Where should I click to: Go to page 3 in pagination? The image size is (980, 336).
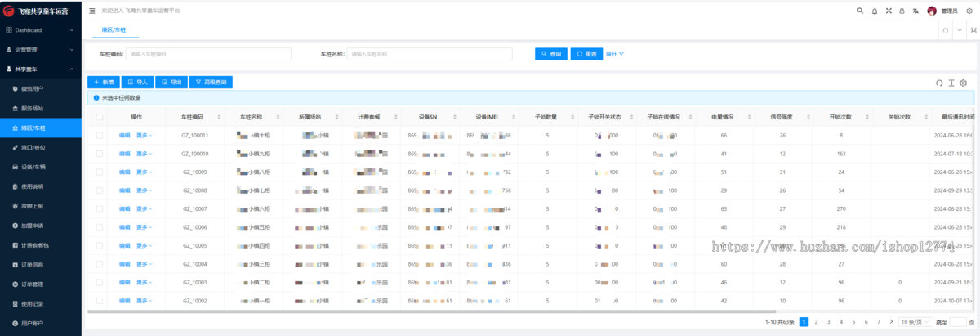point(829,322)
